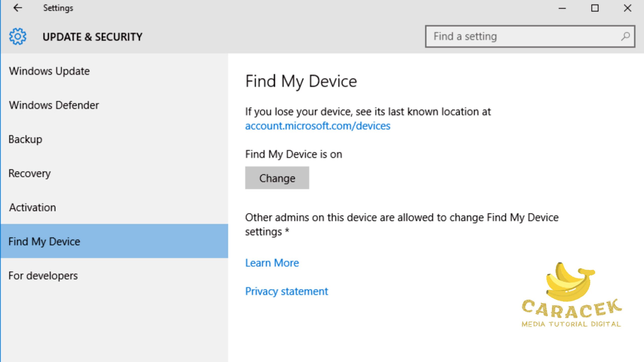Go to Backup settings
The height and width of the screenshot is (362, 644).
click(25, 139)
